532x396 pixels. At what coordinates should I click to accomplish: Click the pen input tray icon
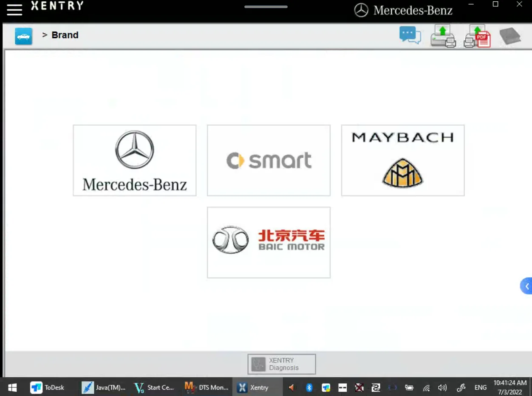coord(461,388)
